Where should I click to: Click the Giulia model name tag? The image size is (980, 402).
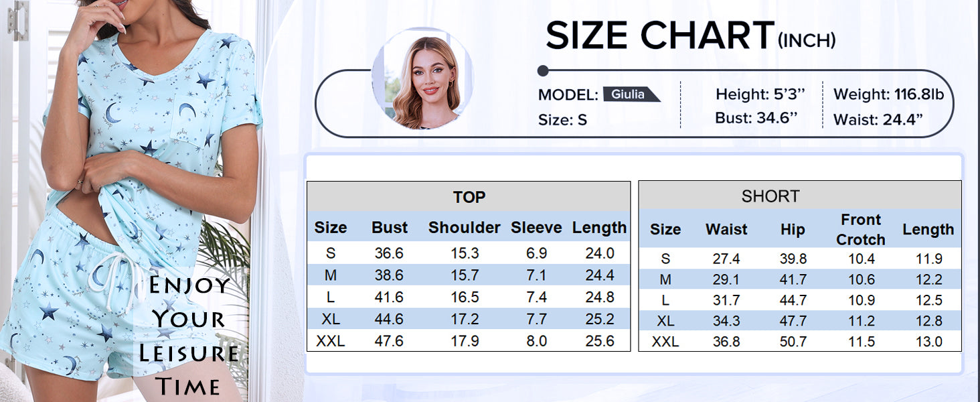point(629,94)
